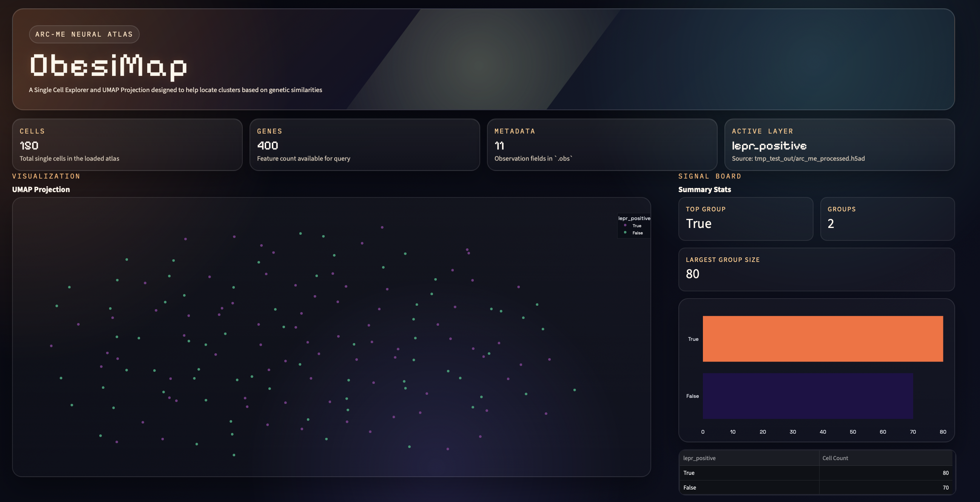Click the purple True legend marker dot
The image size is (980, 502).
[x=625, y=225]
